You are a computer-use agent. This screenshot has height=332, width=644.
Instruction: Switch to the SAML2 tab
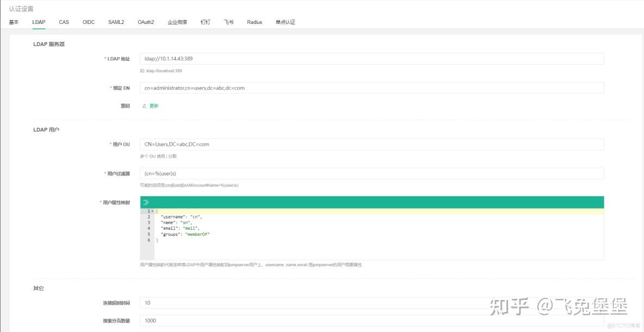pyautogui.click(x=116, y=22)
